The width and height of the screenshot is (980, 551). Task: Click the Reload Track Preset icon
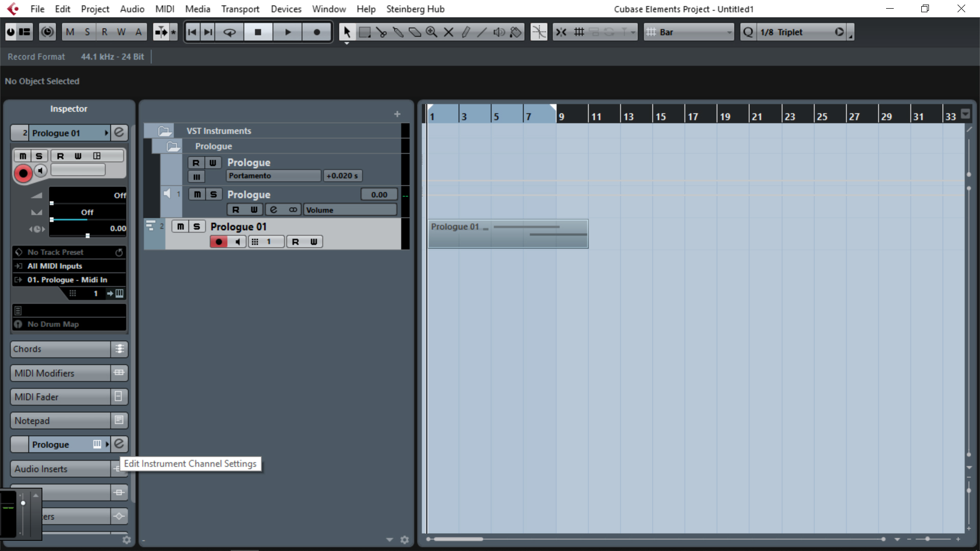pyautogui.click(x=119, y=252)
